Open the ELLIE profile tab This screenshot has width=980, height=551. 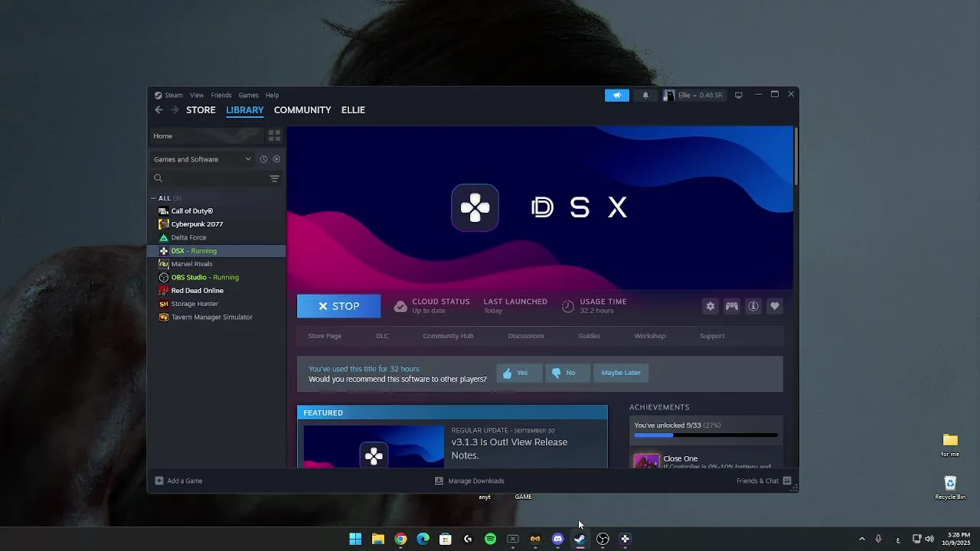click(x=353, y=110)
